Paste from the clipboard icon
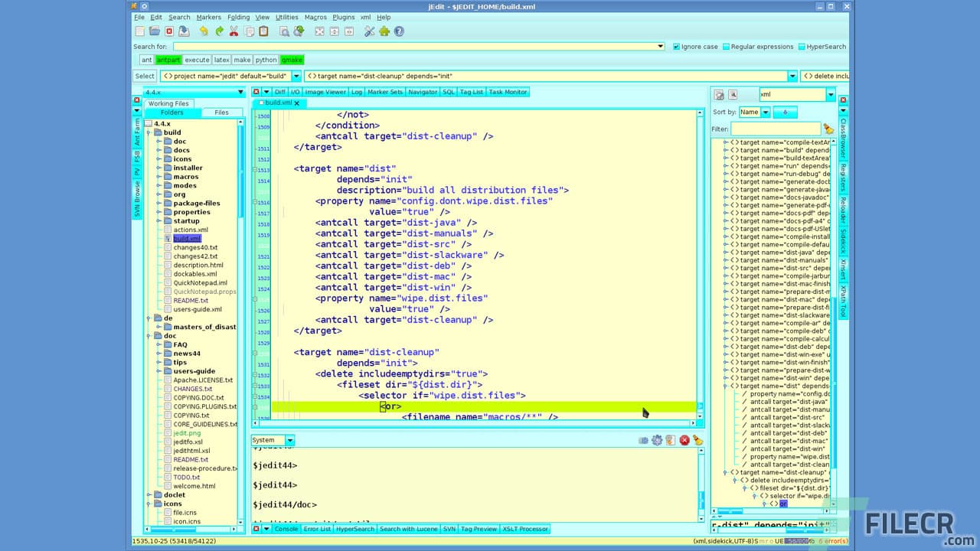This screenshot has height=551, width=980. pyautogui.click(x=264, y=31)
